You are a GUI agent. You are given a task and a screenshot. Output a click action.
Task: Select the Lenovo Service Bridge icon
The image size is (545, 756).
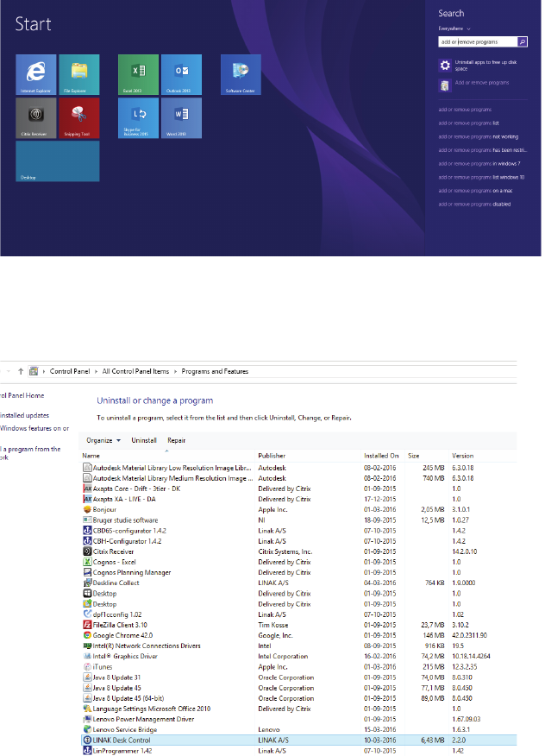(x=87, y=729)
